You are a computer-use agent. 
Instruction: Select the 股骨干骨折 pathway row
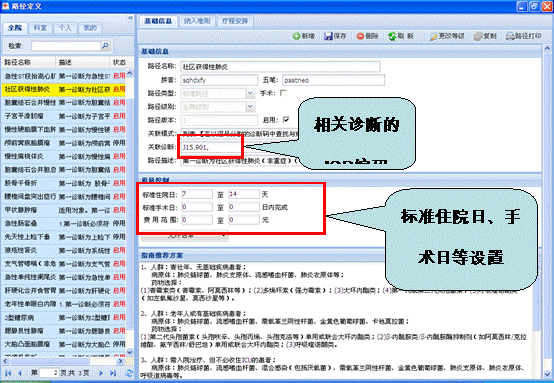coord(64,183)
